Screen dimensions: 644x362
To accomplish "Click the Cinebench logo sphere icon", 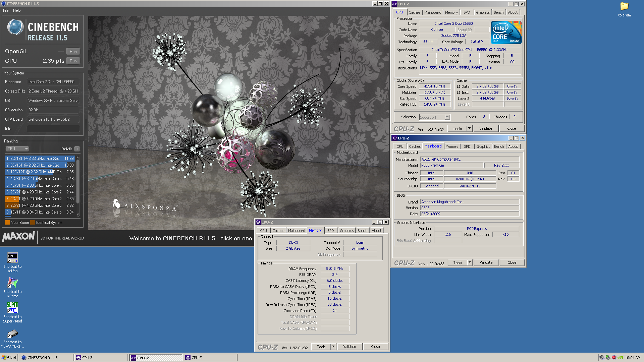I will point(15,27).
